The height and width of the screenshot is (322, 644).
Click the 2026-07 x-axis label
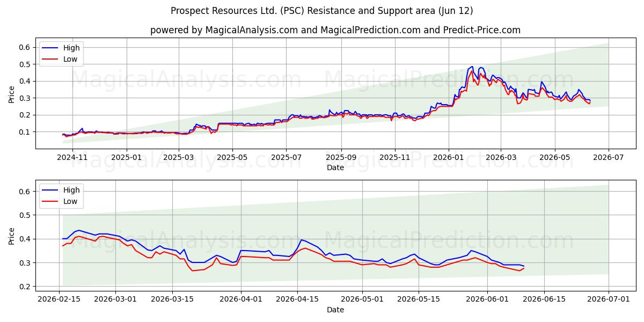[x=609, y=157]
